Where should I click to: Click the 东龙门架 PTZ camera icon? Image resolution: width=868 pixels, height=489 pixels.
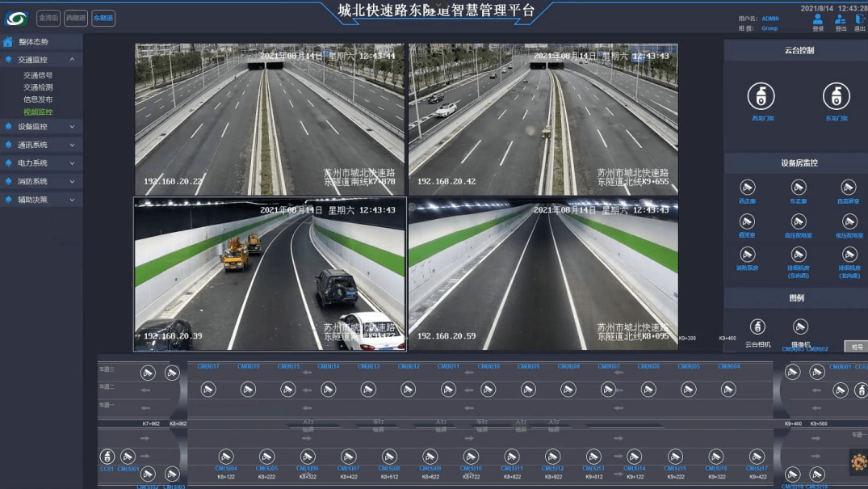(x=836, y=97)
